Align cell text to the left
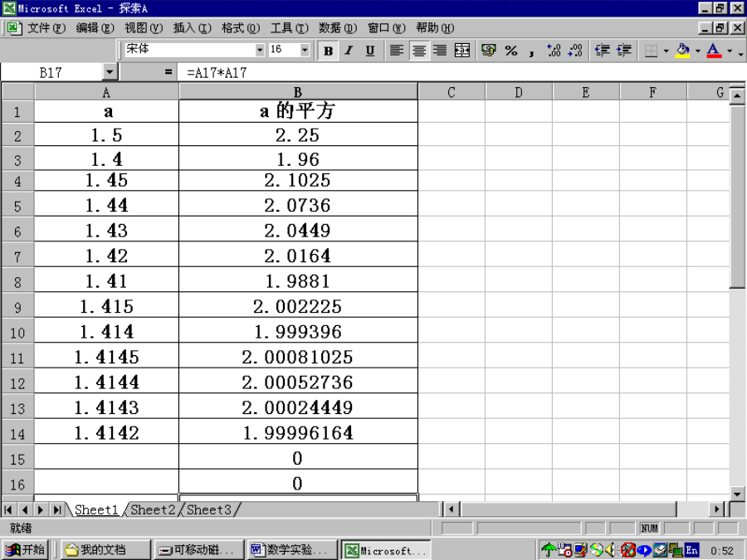Viewport: 747px width, 560px height. (x=397, y=51)
